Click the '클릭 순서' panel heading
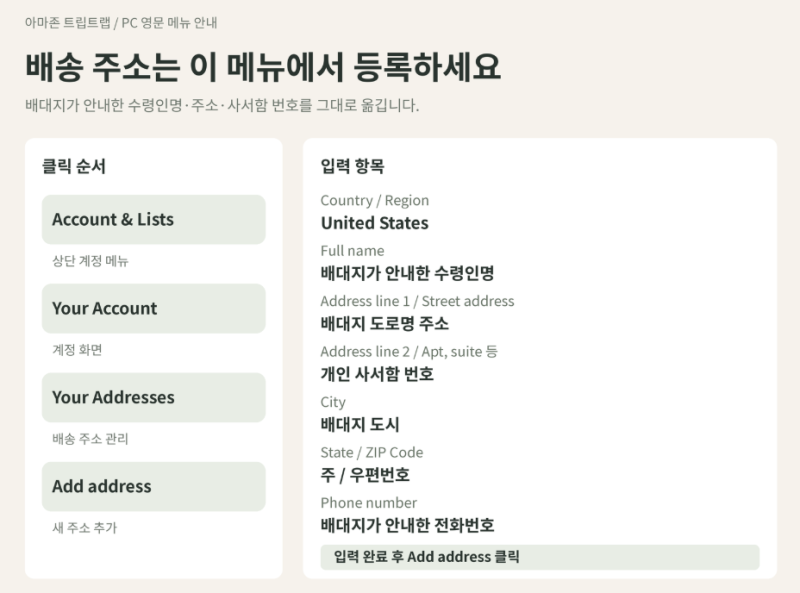Image resolution: width=800 pixels, height=593 pixels. tap(73, 166)
